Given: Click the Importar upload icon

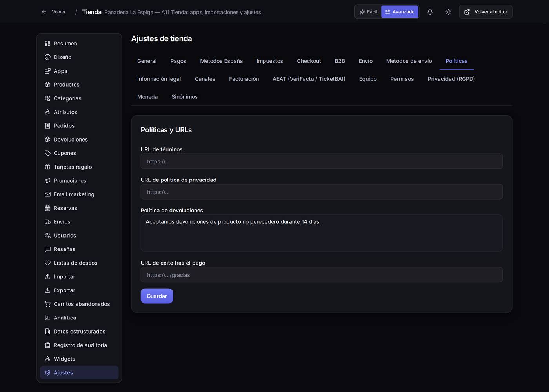Looking at the screenshot, I should (x=47, y=277).
